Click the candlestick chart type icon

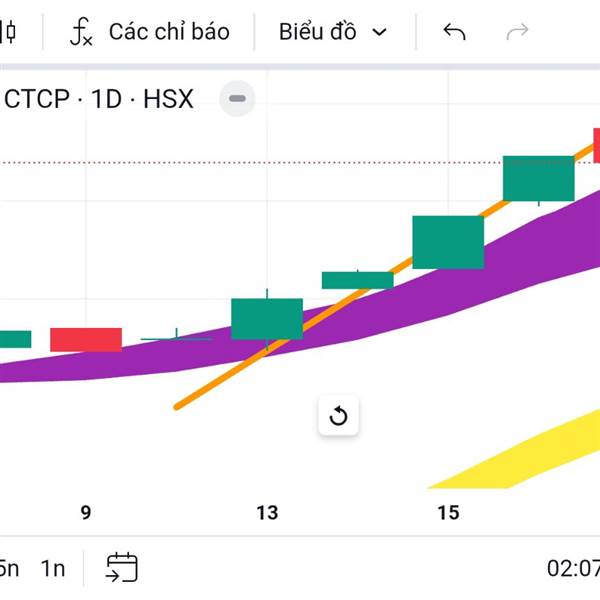click(9, 32)
